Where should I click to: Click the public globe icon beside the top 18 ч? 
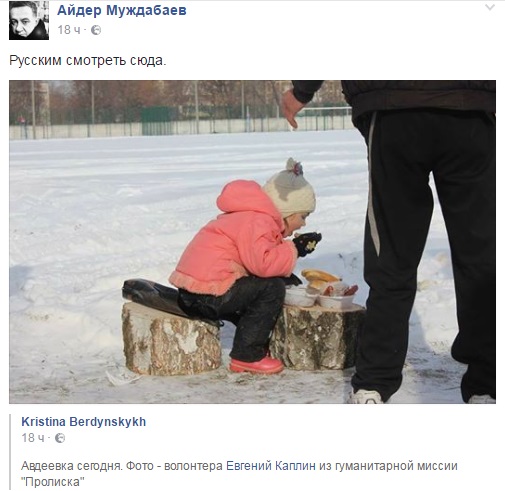(x=96, y=30)
